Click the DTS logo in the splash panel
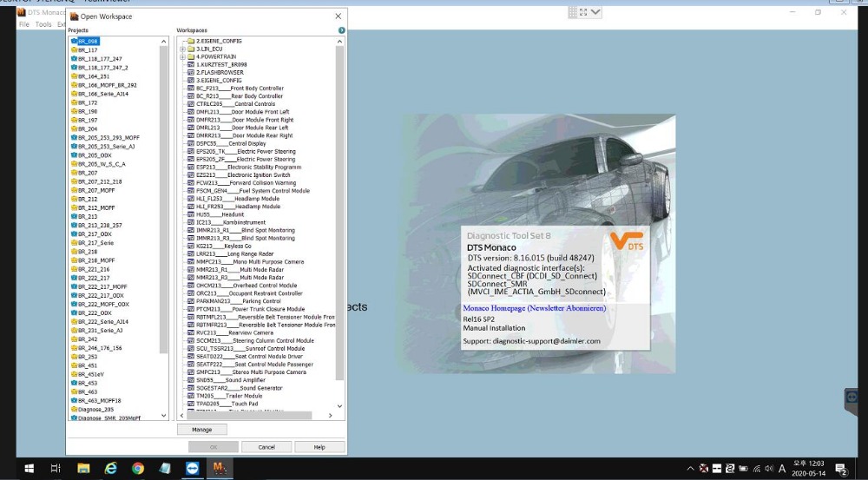This screenshot has width=868, height=480. 627,241
